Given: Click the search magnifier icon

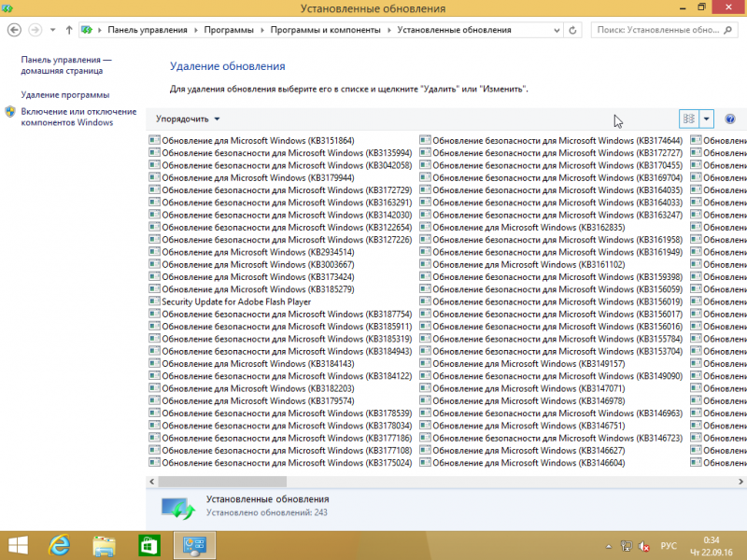Looking at the screenshot, I should click(727, 30).
